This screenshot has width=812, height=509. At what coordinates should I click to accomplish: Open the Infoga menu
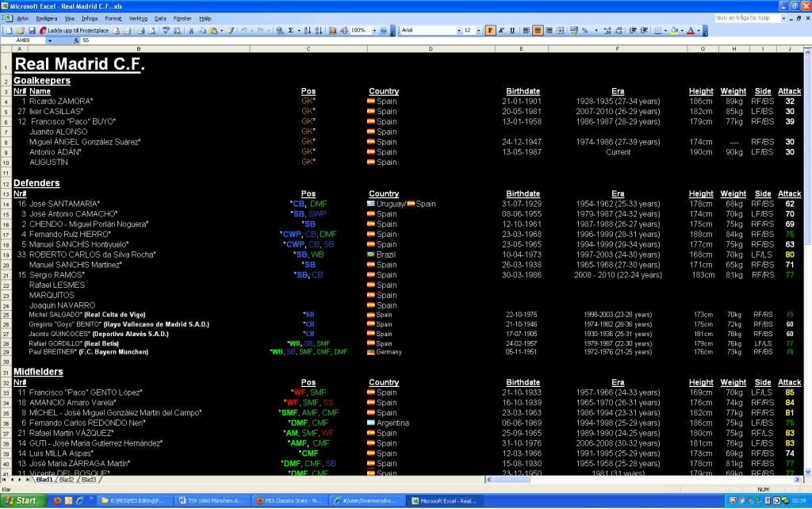(90, 19)
